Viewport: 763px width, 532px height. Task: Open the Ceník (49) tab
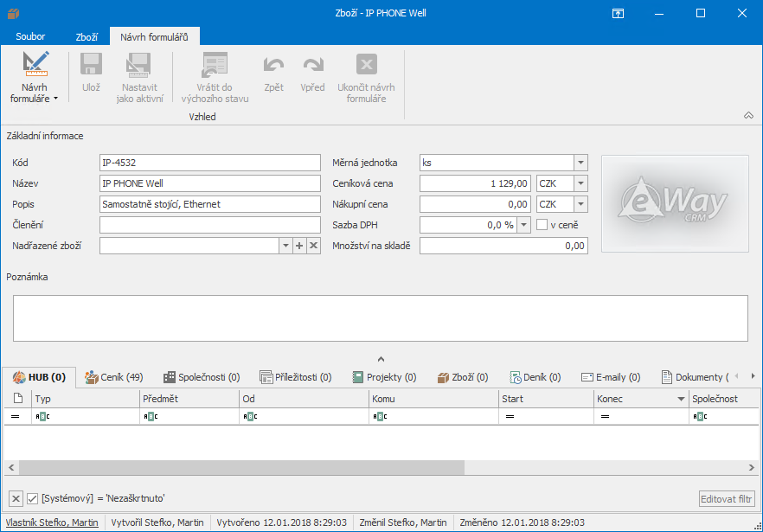coord(114,377)
